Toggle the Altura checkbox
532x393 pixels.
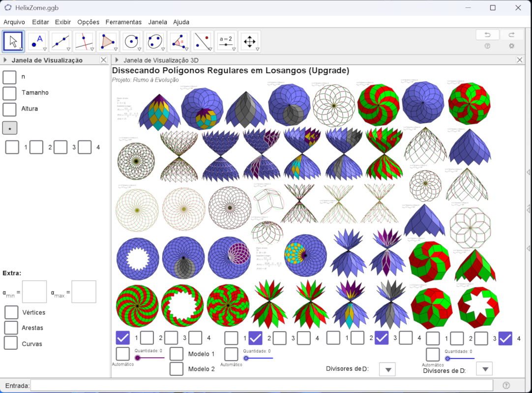(10, 109)
